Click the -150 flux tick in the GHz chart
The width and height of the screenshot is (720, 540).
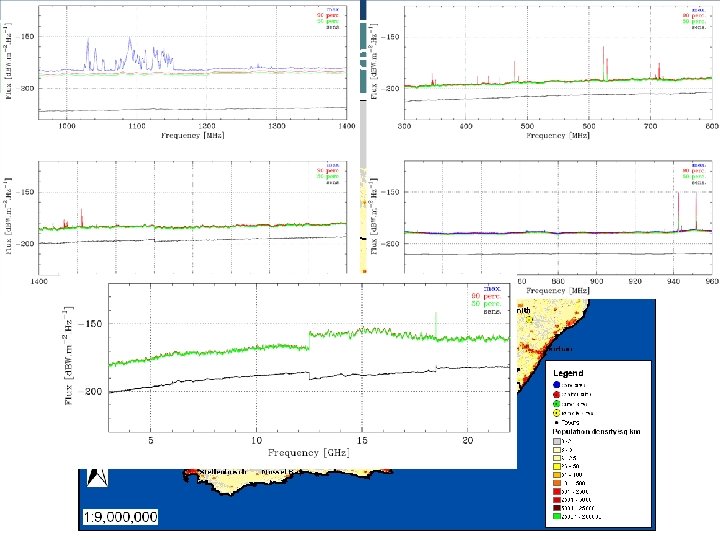pyautogui.click(x=90, y=324)
